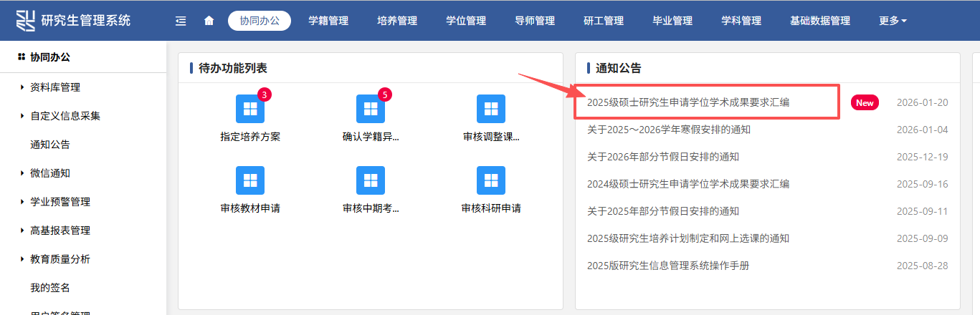
Task: Open the 更多 dropdown menu
Action: coord(893,21)
